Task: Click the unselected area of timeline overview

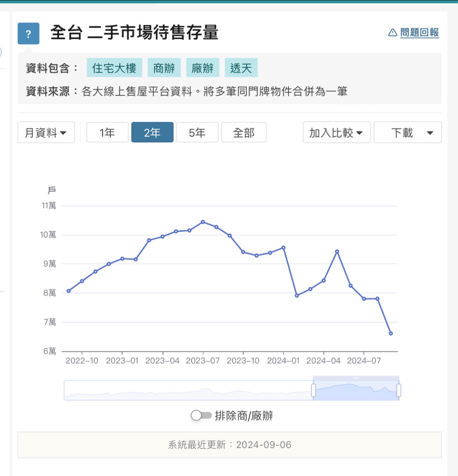Action: click(x=186, y=390)
